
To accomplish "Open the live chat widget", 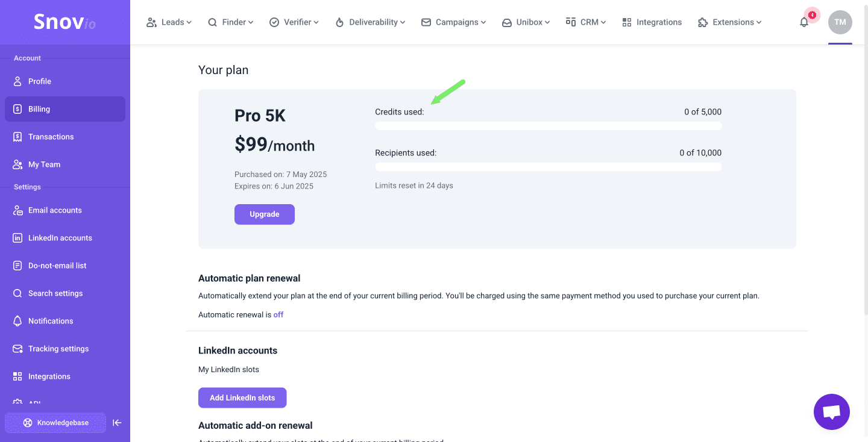I will 831,412.
